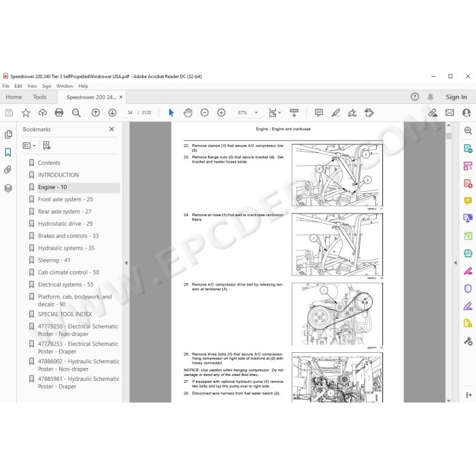Click the document vertical scrollbar thumb

pos(449,136)
